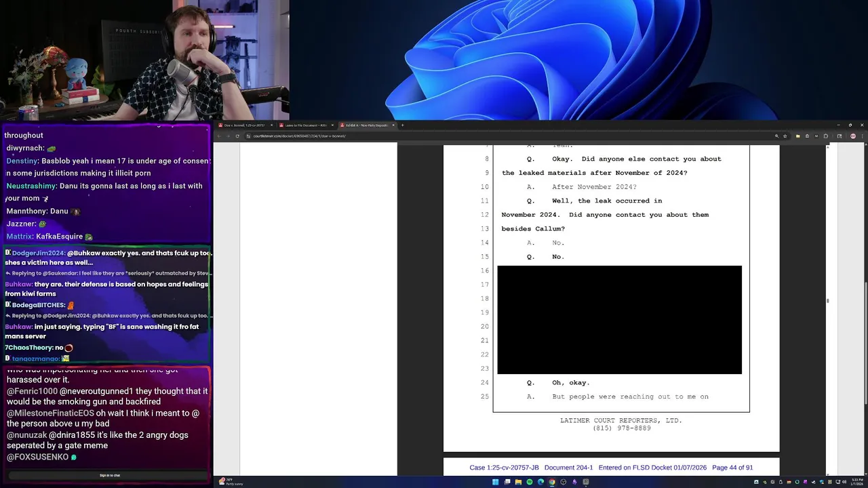Open the taskbar clock and date

pyautogui.click(x=856, y=482)
